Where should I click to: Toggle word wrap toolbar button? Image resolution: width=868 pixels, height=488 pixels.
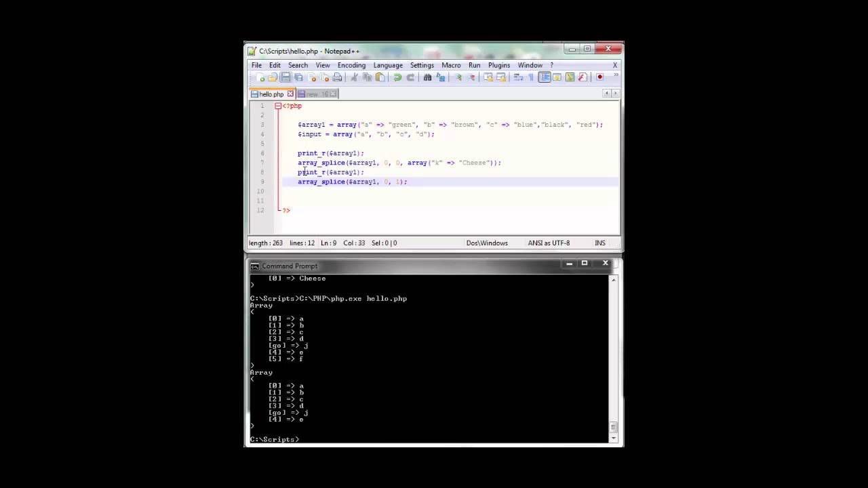click(x=518, y=77)
